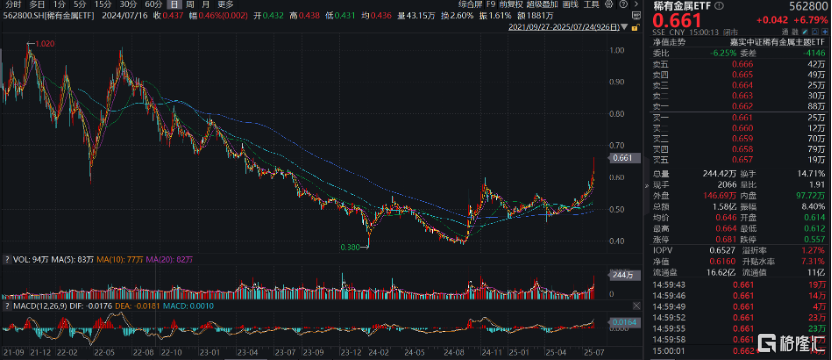
Task: Click the blue square icon in quote header
Action: 816,32
